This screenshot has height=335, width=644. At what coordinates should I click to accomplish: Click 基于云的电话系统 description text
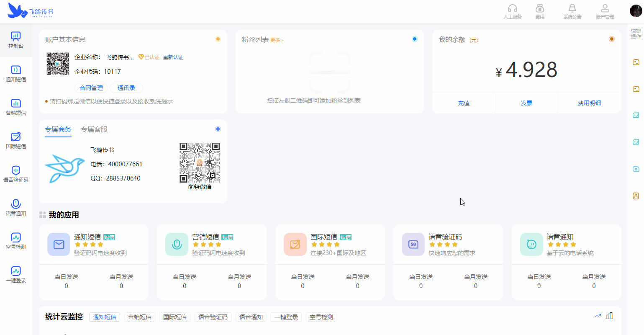pos(570,253)
